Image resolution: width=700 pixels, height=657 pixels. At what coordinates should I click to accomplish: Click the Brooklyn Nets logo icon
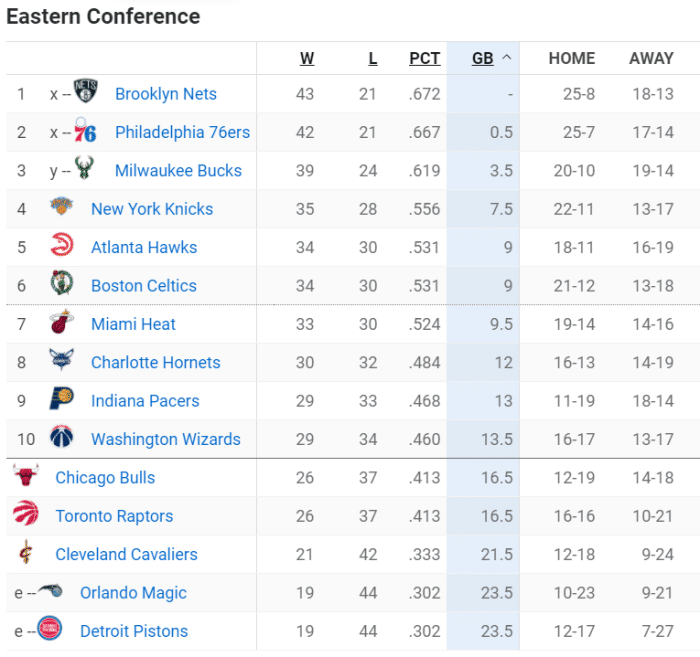pos(86,93)
